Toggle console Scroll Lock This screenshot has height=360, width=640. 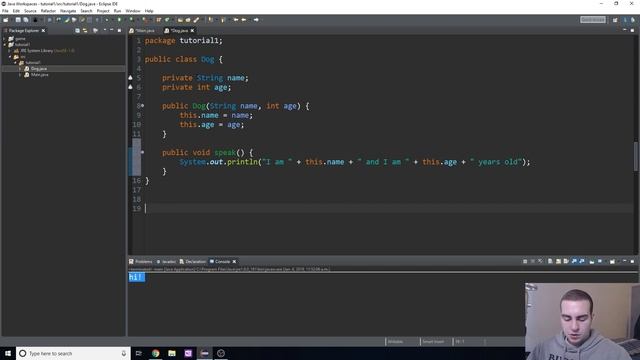pyautogui.click(x=558, y=261)
